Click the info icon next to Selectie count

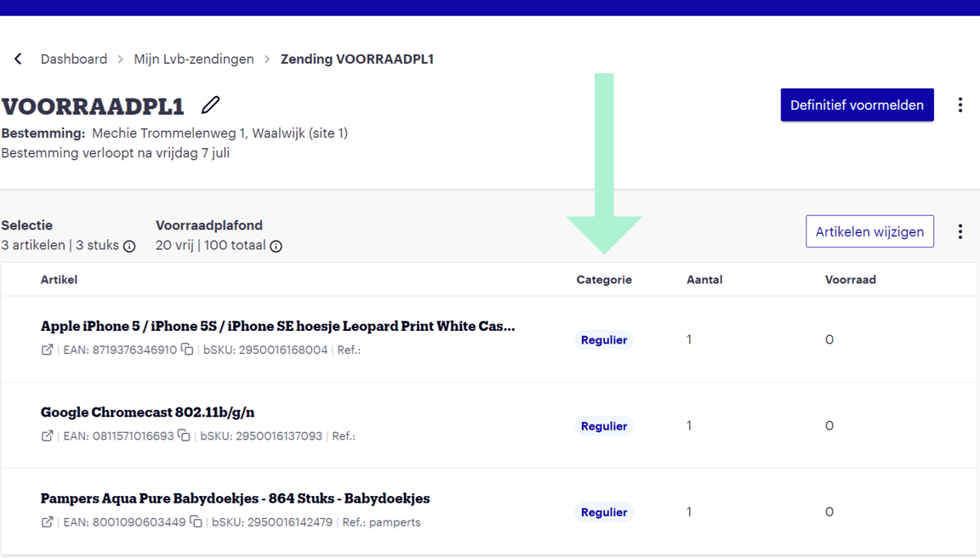[x=129, y=246]
